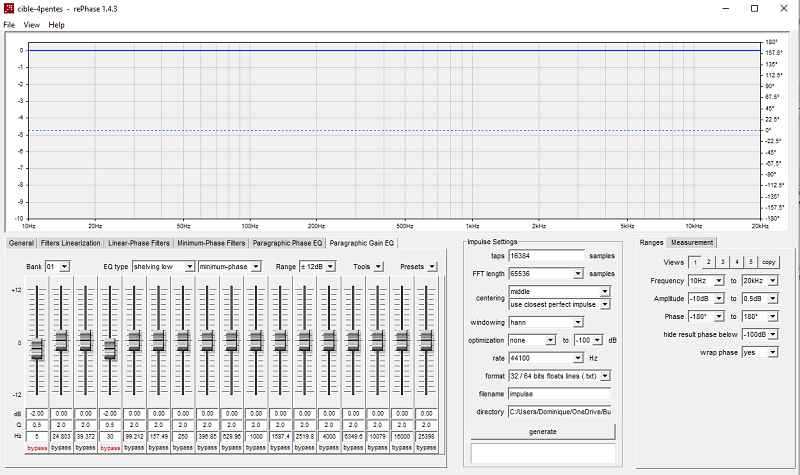Screen dimensions: 800x475
Task: Toggle bypass for the 30 Hz band
Action: point(110,448)
